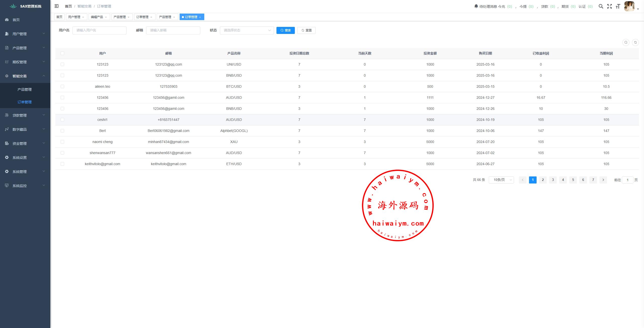The width and height of the screenshot is (644, 328).
Task: Open the font size adjustment icon
Action: pyautogui.click(x=618, y=7)
